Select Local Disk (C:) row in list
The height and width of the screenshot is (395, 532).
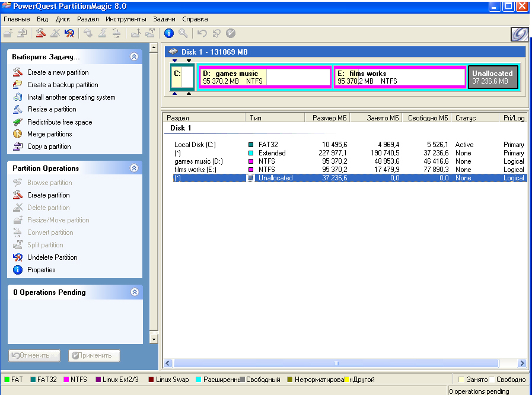click(x=195, y=145)
